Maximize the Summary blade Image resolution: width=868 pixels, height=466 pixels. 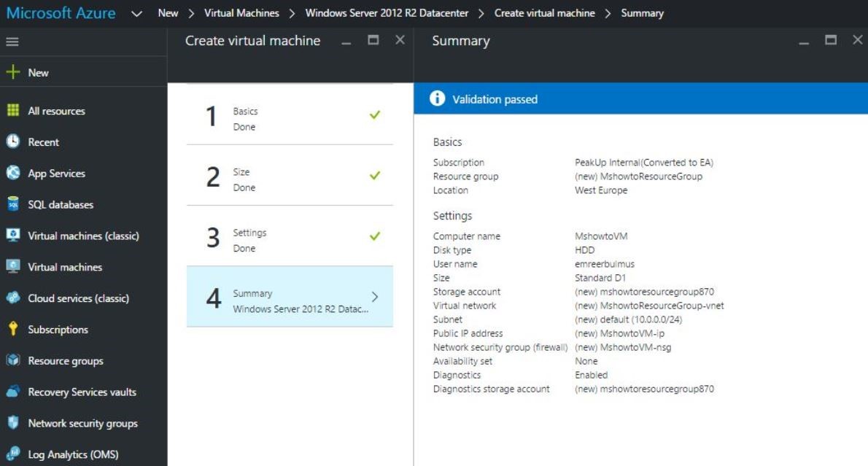click(830, 40)
